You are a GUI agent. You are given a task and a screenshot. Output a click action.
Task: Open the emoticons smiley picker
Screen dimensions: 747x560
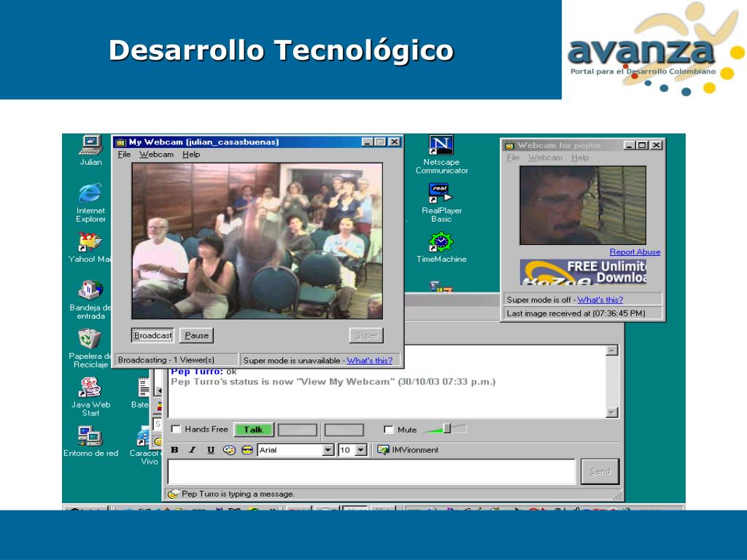tap(247, 450)
